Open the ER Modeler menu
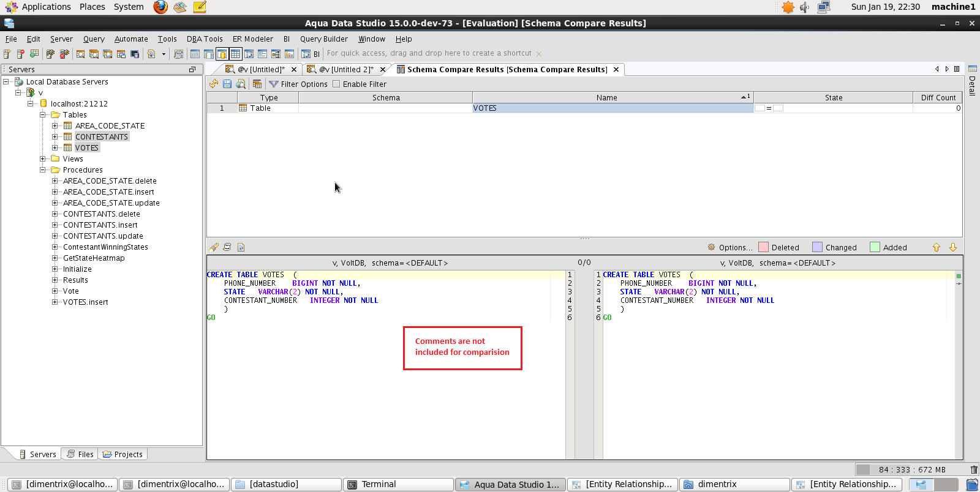 click(x=253, y=39)
